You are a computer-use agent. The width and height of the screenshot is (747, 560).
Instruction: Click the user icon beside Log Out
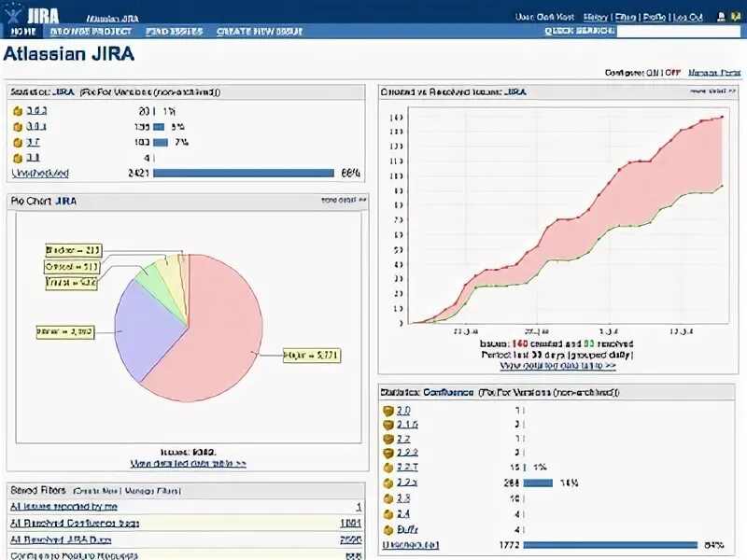click(x=721, y=17)
